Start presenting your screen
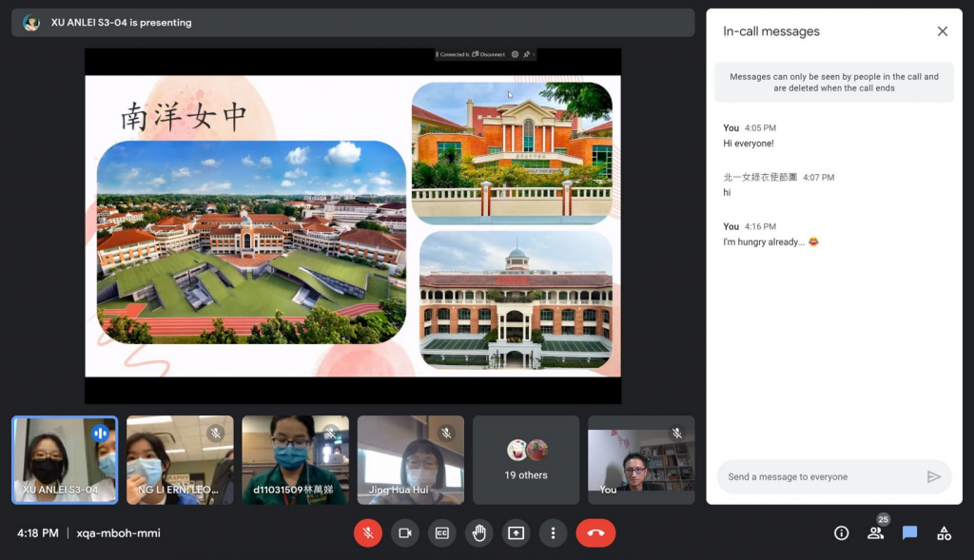 click(516, 532)
